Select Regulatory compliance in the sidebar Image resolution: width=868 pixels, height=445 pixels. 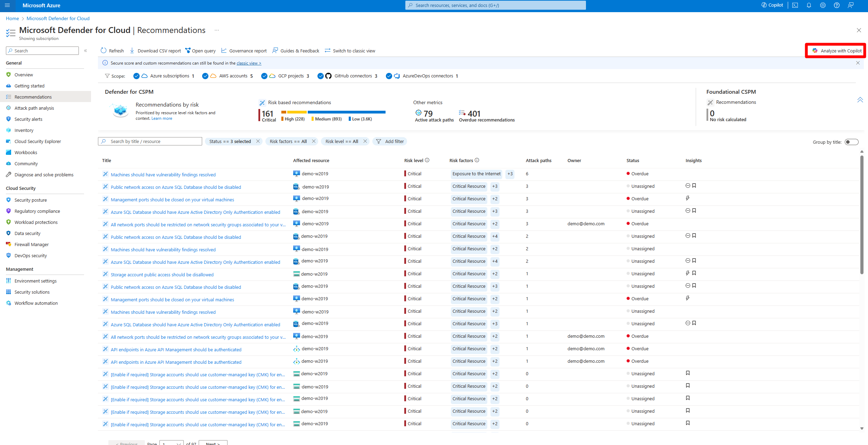(x=37, y=211)
